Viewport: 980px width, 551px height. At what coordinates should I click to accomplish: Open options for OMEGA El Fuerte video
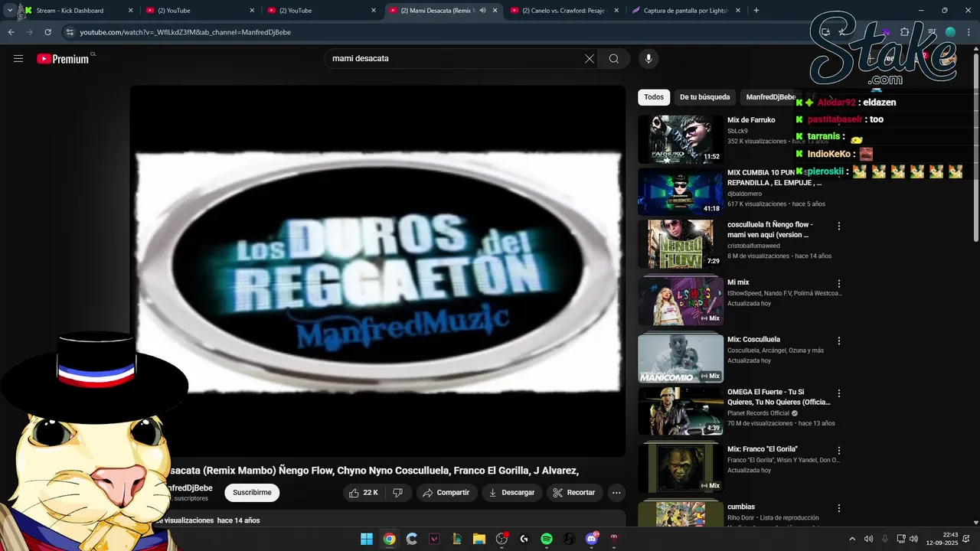pyautogui.click(x=839, y=393)
